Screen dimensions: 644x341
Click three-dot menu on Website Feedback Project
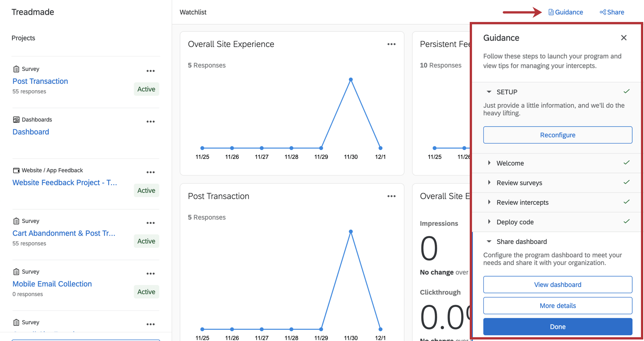point(151,172)
